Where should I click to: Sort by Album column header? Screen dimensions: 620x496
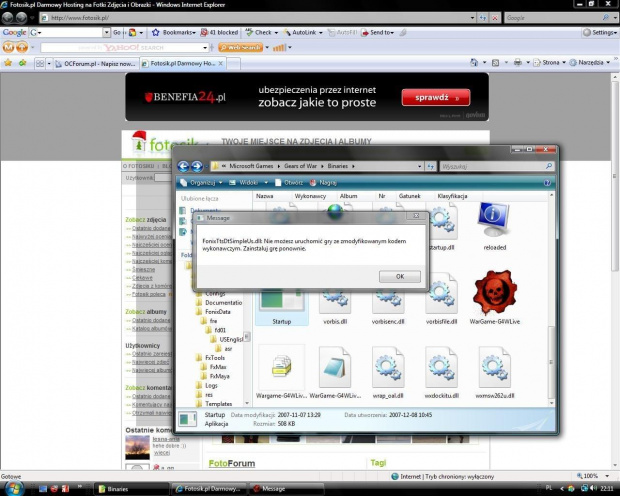(x=348, y=196)
